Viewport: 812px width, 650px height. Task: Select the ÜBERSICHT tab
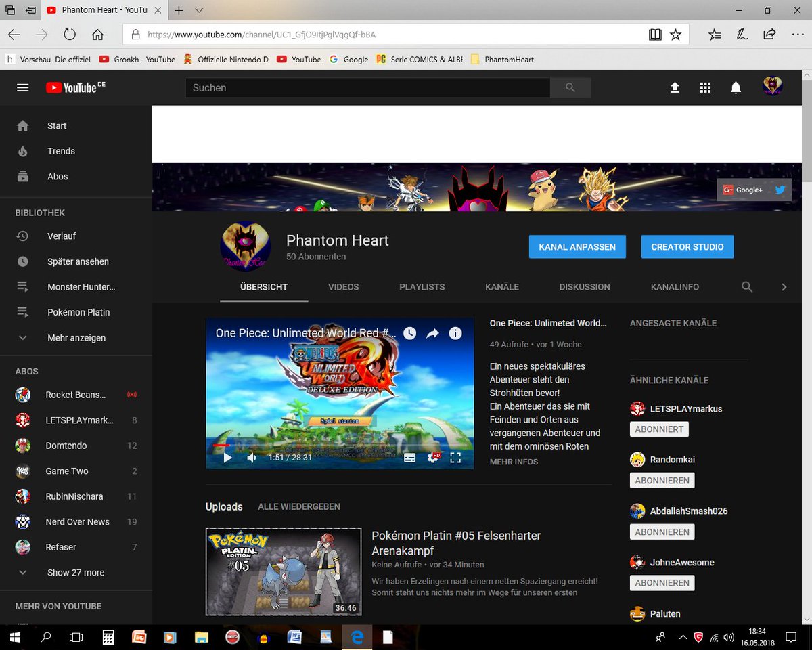tap(264, 287)
